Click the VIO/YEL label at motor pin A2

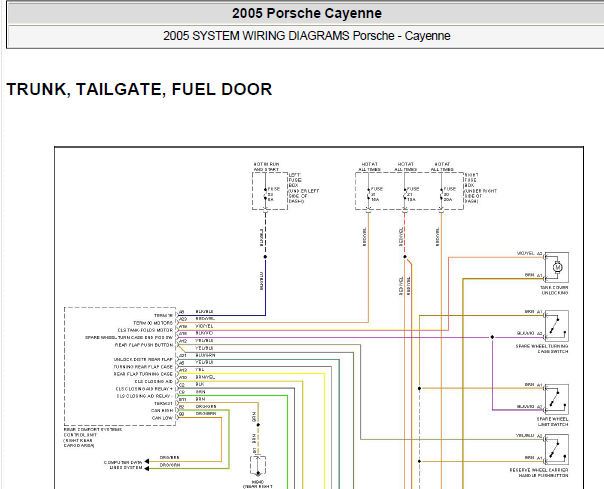tap(525, 253)
